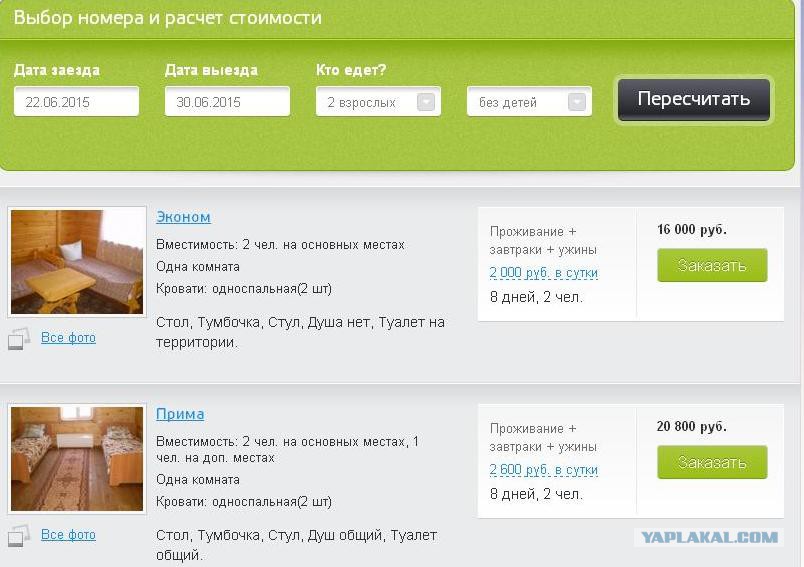Click the Эконом room thumbnail photo
804x567 pixels.
[77, 262]
